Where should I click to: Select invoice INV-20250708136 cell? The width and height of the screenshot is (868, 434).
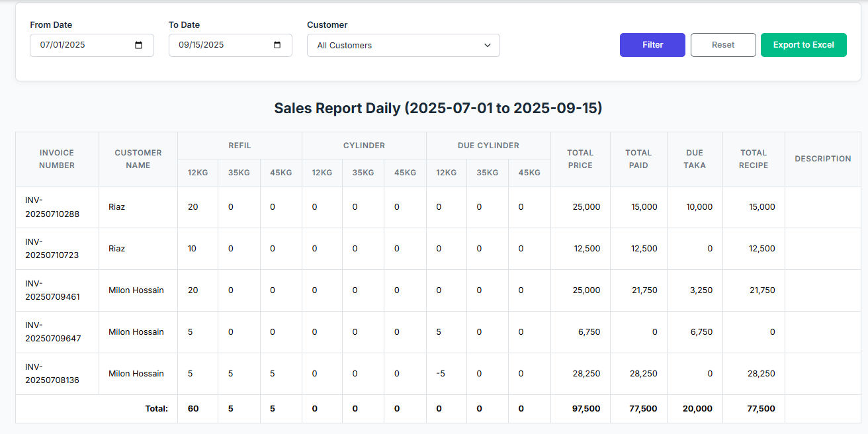click(53, 374)
